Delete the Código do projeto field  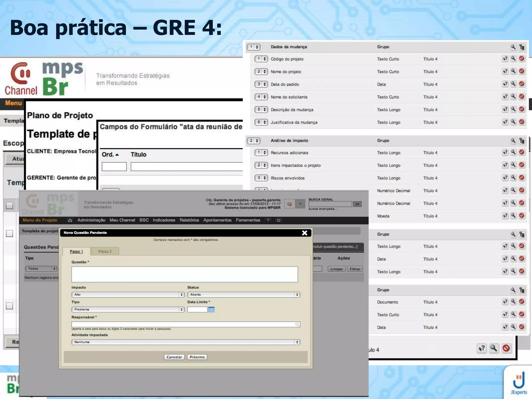click(522, 59)
